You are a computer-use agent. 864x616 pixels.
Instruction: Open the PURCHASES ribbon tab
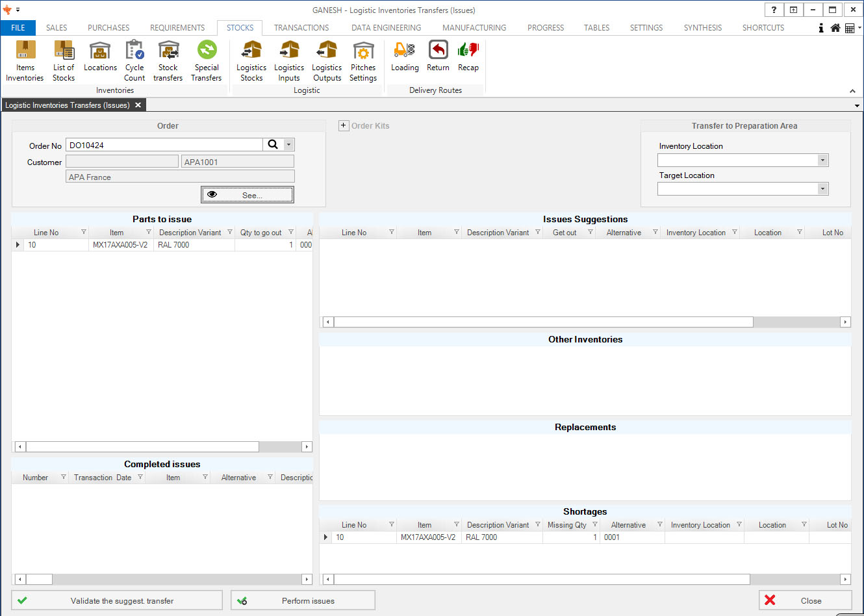coord(108,28)
